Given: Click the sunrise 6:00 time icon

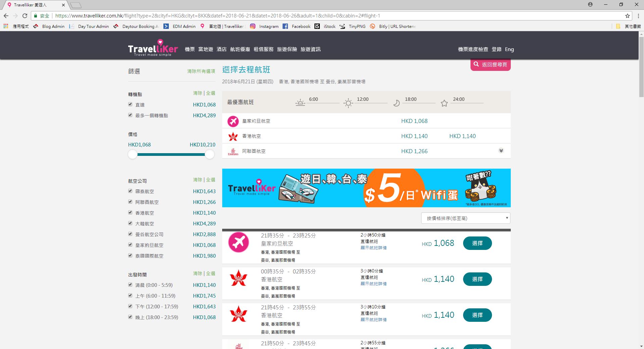Looking at the screenshot, I should (x=300, y=103).
